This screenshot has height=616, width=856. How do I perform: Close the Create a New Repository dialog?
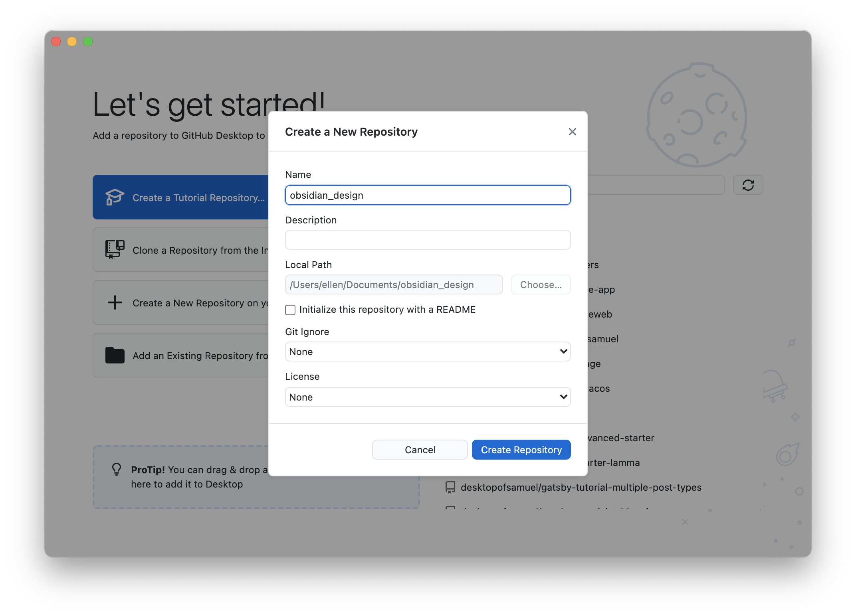click(x=572, y=131)
